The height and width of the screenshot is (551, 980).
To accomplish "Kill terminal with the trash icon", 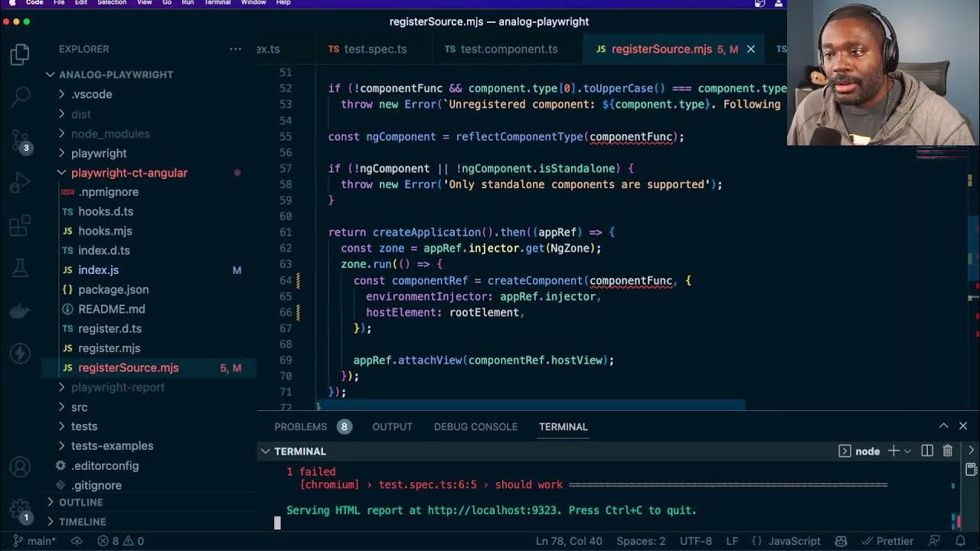I will coord(948,451).
